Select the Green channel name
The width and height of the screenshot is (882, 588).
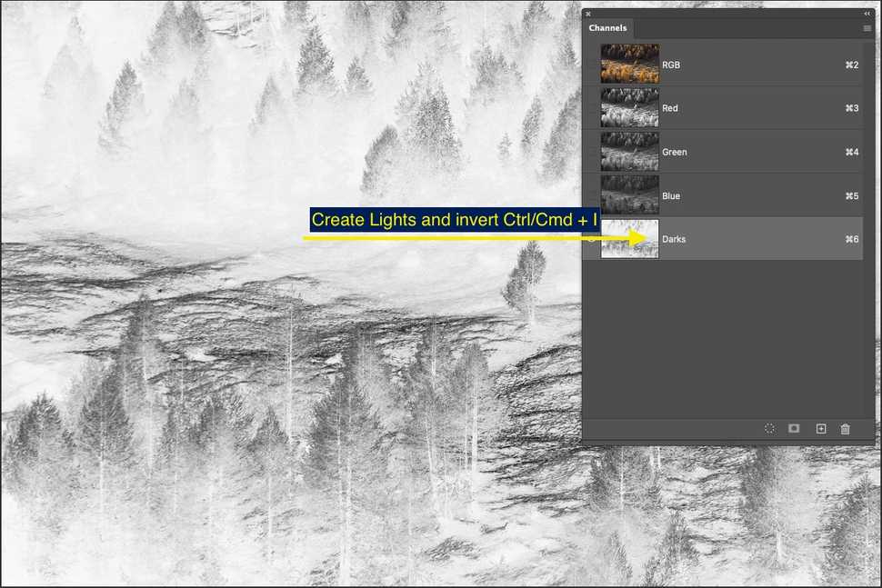point(675,152)
